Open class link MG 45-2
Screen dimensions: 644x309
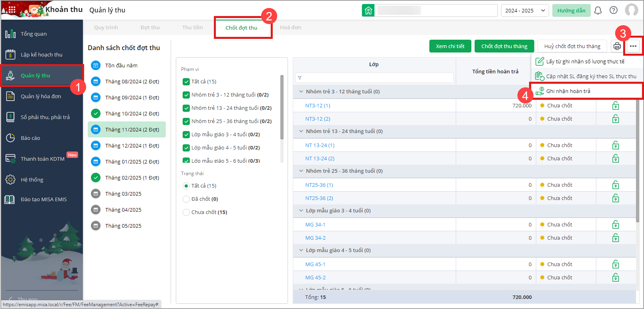click(x=316, y=277)
